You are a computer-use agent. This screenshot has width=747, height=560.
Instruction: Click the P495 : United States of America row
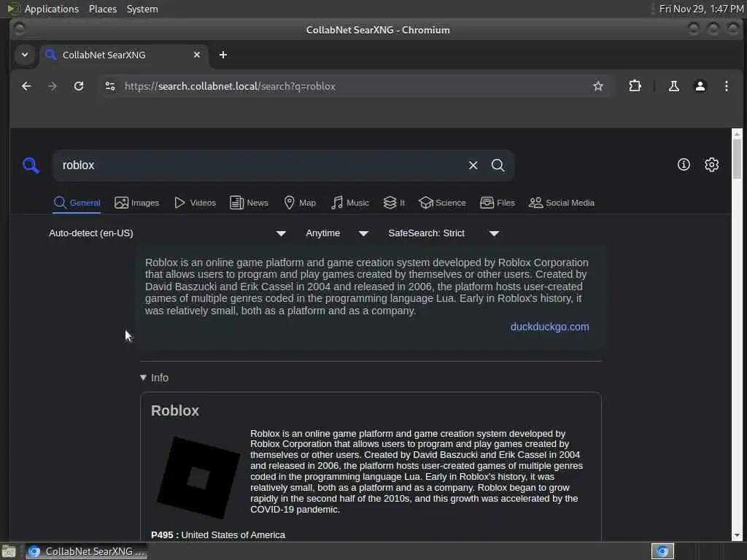coord(218,534)
